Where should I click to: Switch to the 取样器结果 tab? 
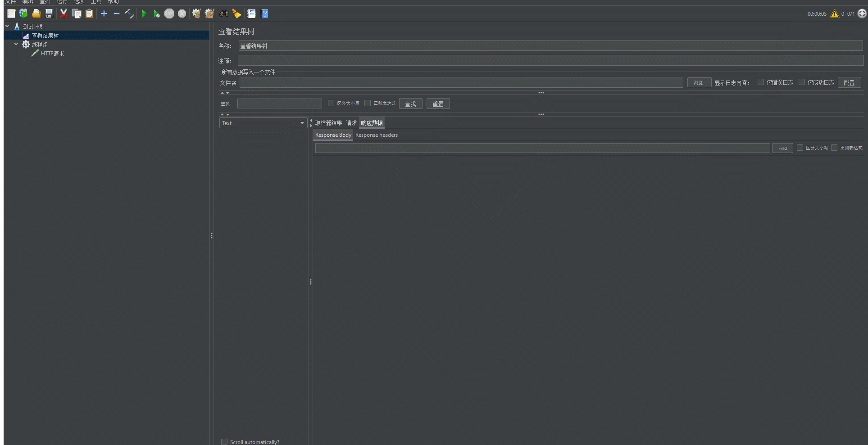(x=328, y=123)
